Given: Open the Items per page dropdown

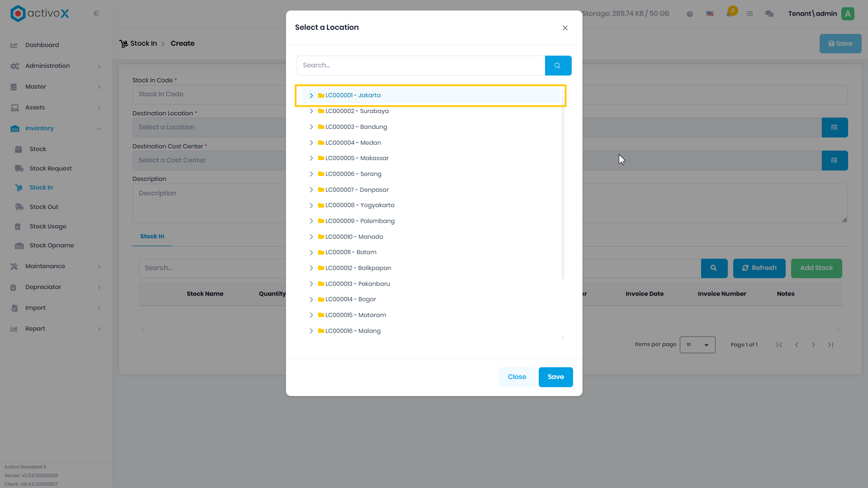Looking at the screenshot, I should pyautogui.click(x=697, y=345).
